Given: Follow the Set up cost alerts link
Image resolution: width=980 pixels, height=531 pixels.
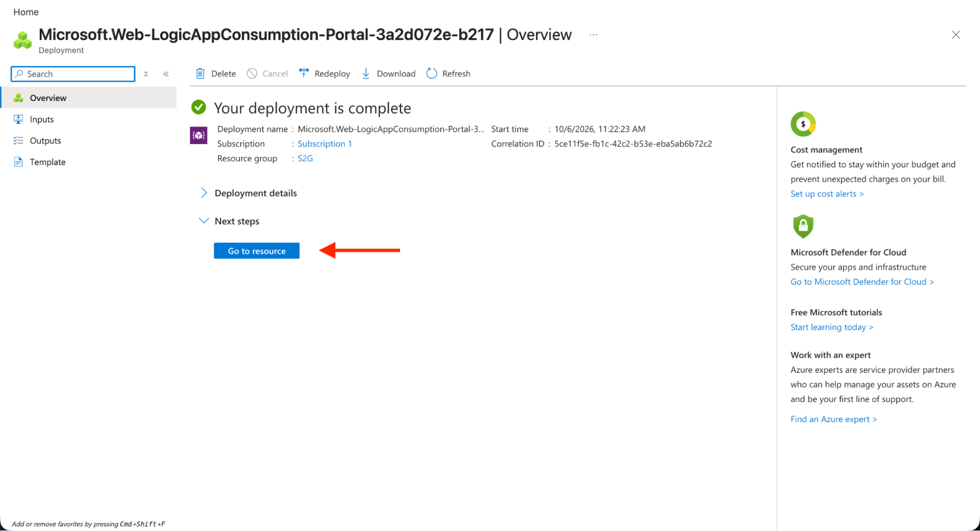Looking at the screenshot, I should (827, 194).
